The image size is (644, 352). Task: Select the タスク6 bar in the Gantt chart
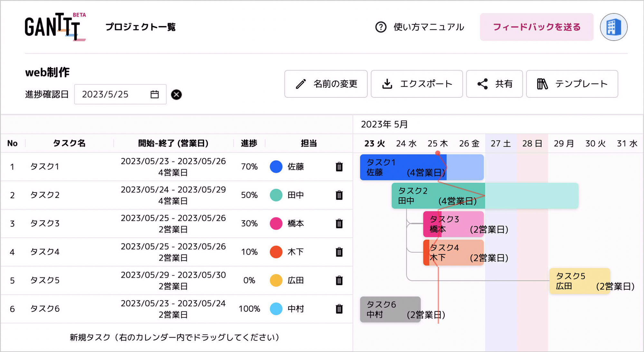pos(390,309)
